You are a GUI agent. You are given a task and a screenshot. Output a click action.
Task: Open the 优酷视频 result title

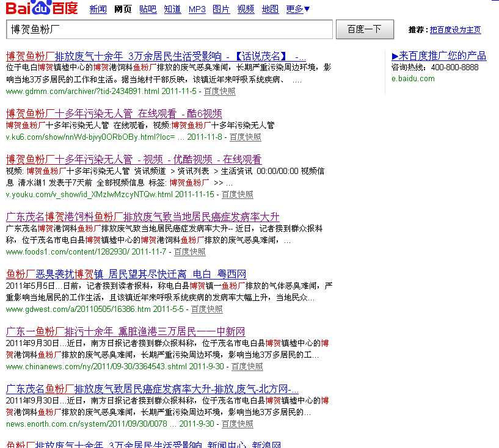click(x=134, y=159)
